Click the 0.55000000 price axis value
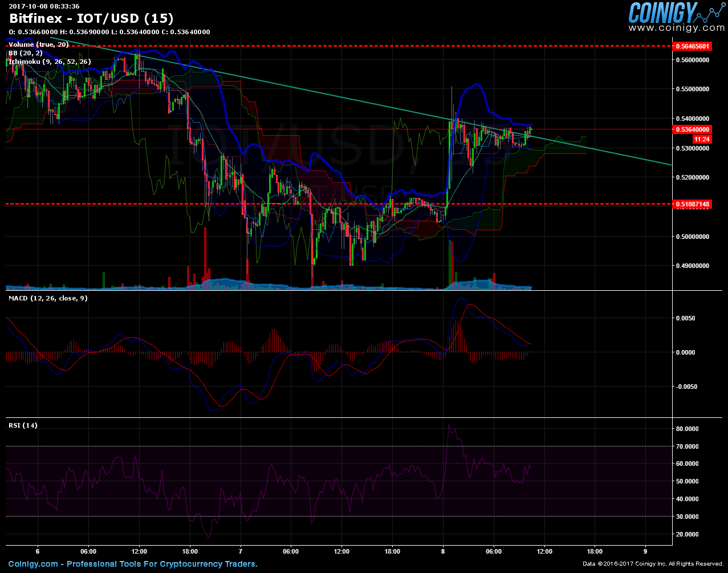Viewport: 728px width, 573px height. pos(692,89)
